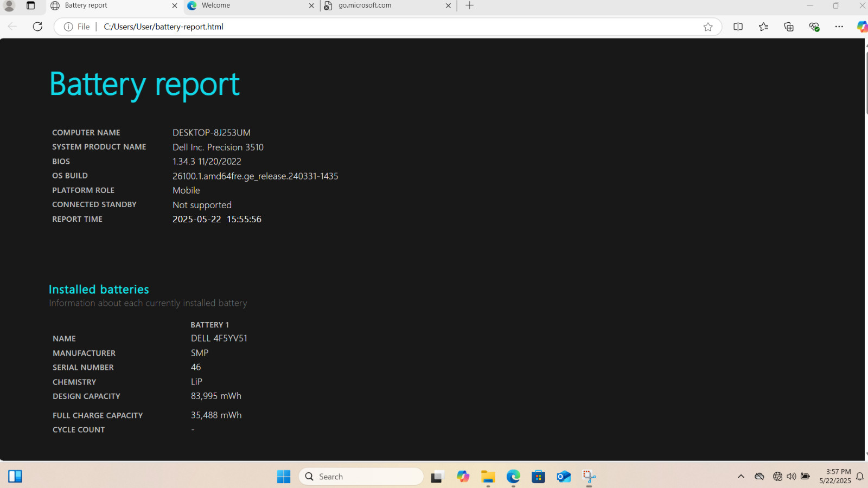Click full charge capacity 35,488 mWh
This screenshot has width=868, height=488.
(216, 415)
